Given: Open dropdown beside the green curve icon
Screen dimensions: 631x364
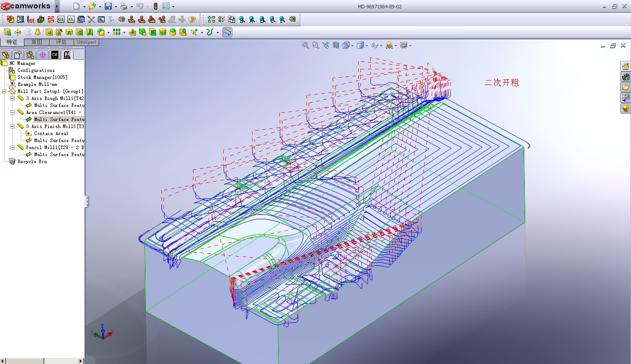Looking at the screenshot, I should tap(217, 32).
